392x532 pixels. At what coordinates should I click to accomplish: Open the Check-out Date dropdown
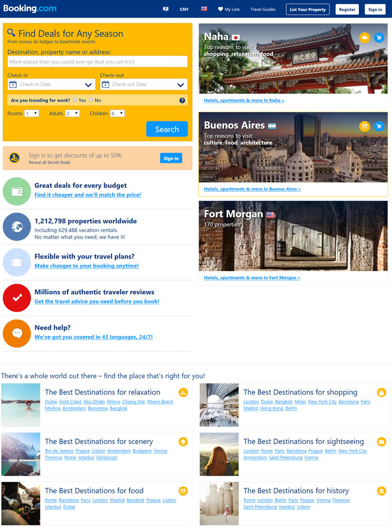pos(144,84)
